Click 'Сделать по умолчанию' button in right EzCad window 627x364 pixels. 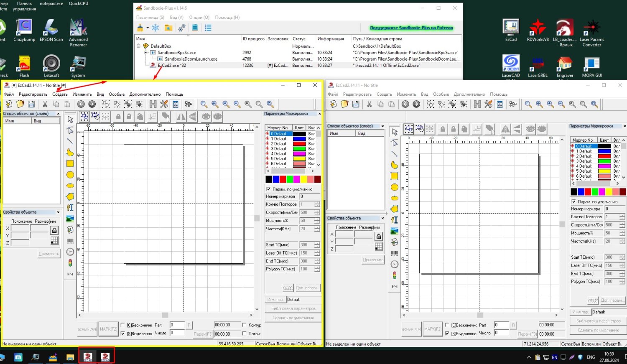599,330
